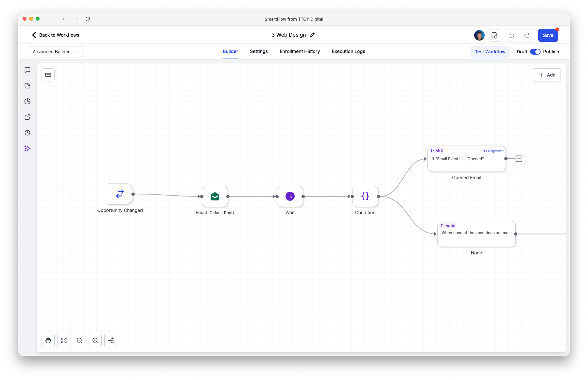The image size is (588, 380).
Task: Toggle workflow from Draft to Publish
Action: 535,52
